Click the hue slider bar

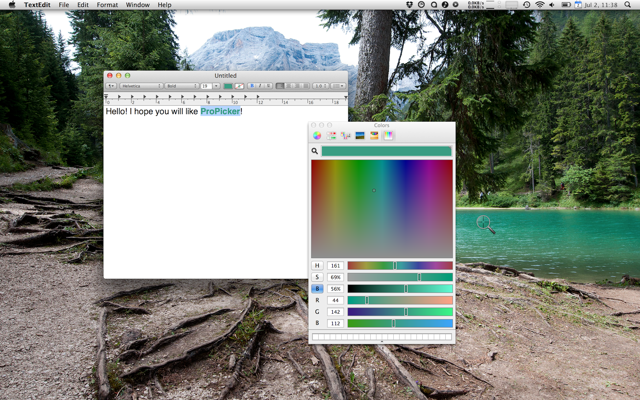point(400,265)
